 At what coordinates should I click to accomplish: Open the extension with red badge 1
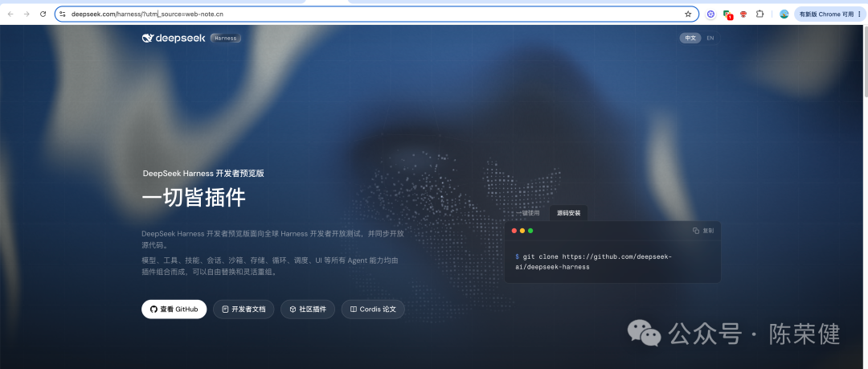[727, 14]
